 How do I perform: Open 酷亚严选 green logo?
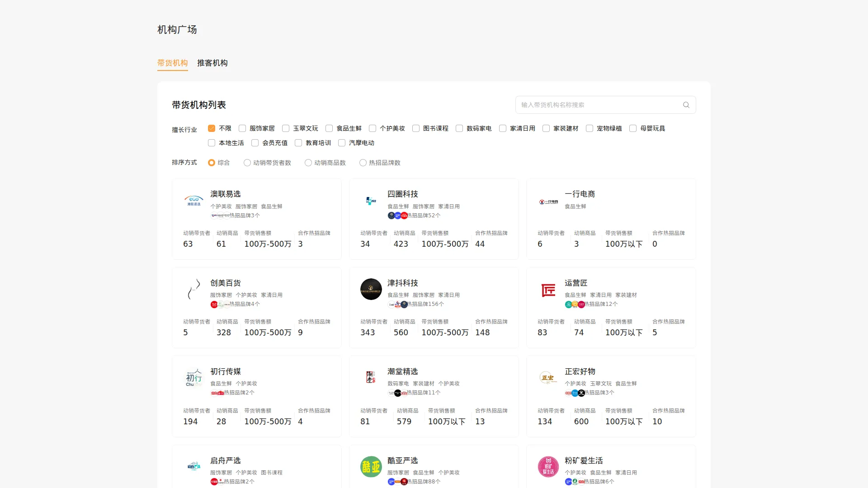coord(371,467)
